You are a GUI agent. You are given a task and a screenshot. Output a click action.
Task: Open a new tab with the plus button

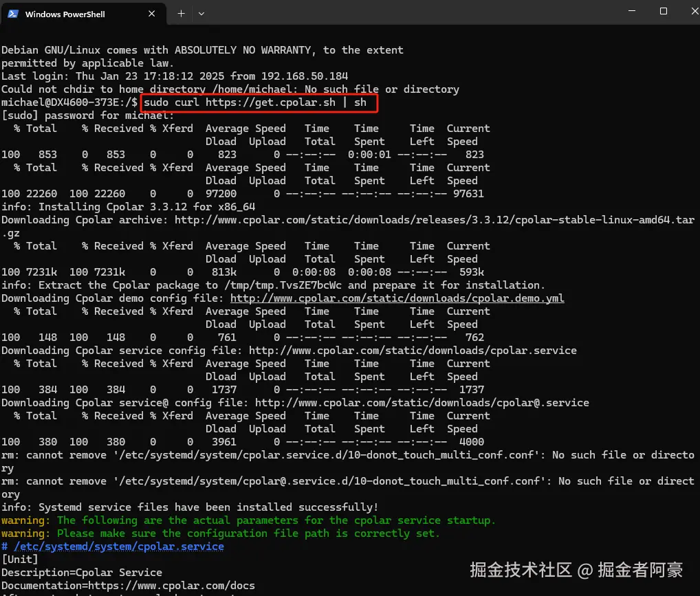pyautogui.click(x=181, y=13)
